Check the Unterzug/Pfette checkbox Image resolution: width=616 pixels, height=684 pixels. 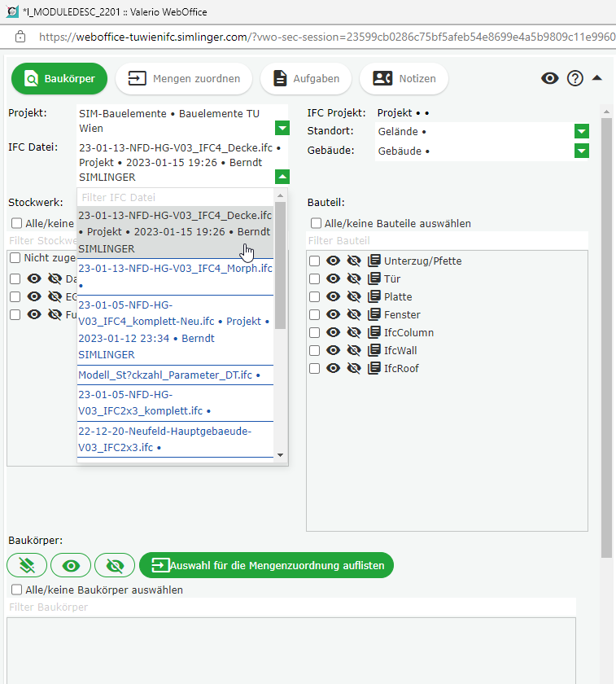314,261
